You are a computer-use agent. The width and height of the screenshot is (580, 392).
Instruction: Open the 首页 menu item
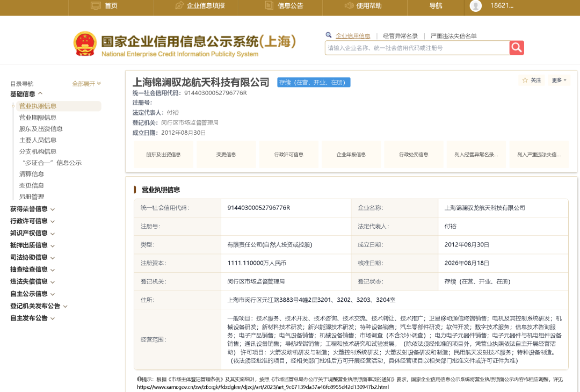pos(111,5)
